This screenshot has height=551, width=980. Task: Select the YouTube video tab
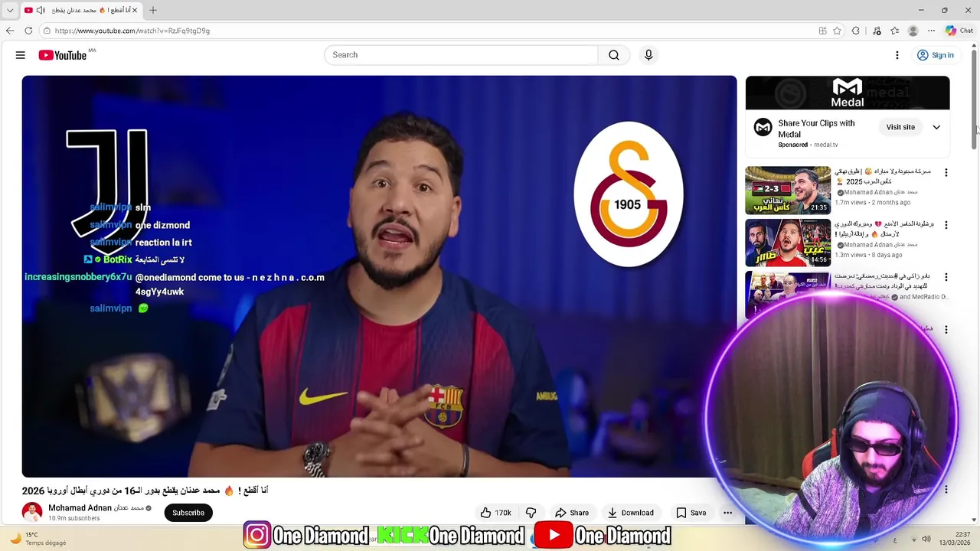coord(80,10)
